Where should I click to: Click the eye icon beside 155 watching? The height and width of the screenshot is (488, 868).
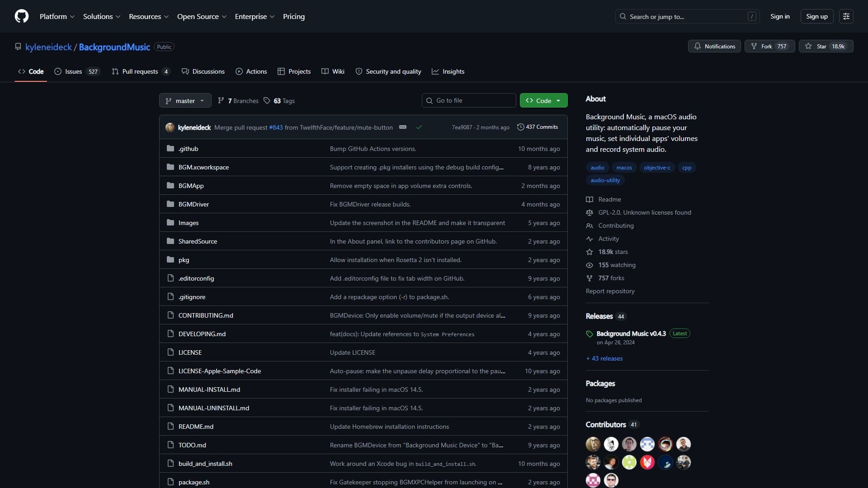pos(590,265)
